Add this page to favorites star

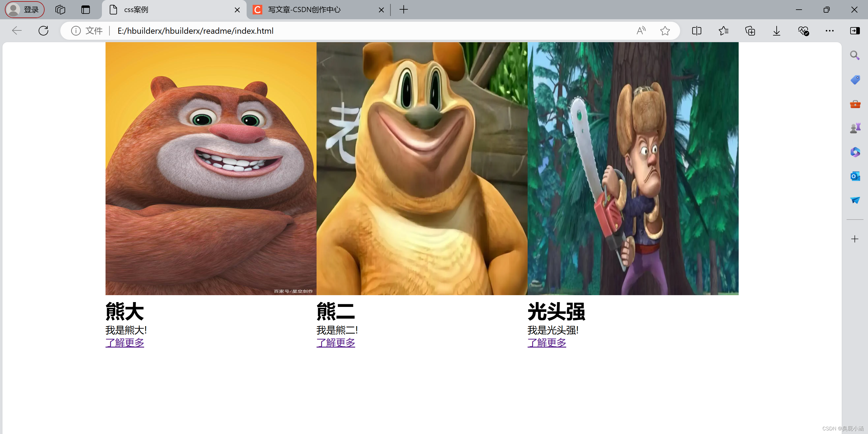click(x=664, y=31)
